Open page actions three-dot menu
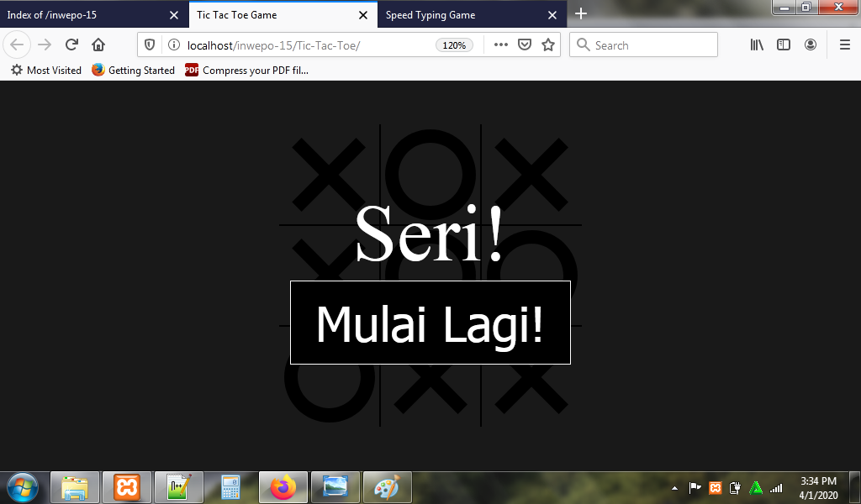This screenshot has height=504, width=861. tap(501, 45)
